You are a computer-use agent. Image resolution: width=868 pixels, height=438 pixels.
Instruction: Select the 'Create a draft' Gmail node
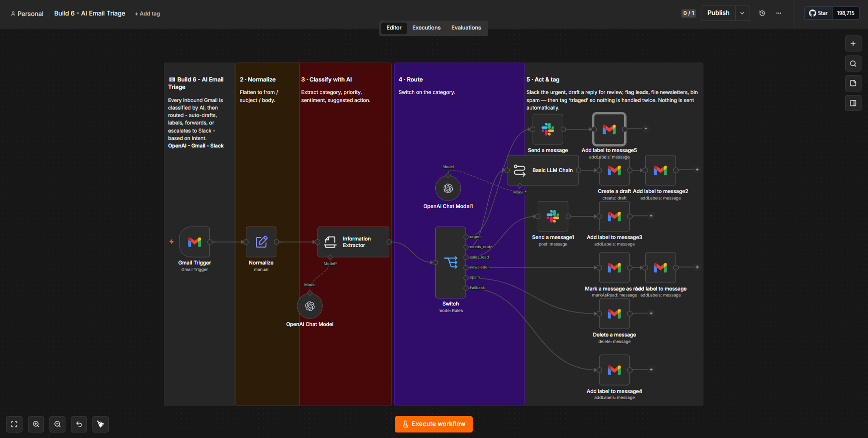pyautogui.click(x=614, y=170)
